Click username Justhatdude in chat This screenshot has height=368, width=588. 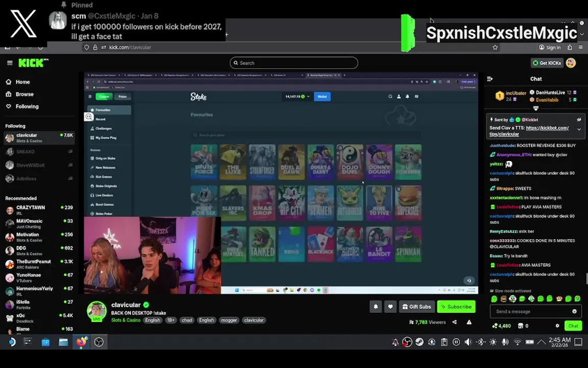click(502, 146)
